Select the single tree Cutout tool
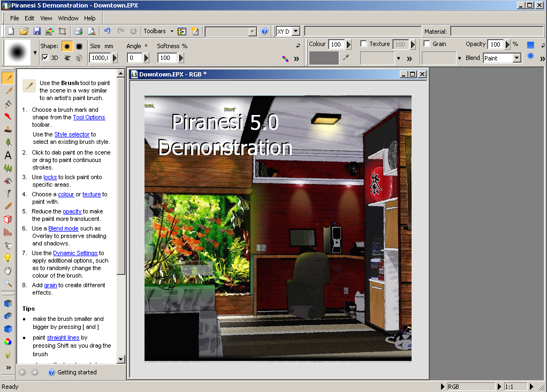 pyautogui.click(x=8, y=142)
